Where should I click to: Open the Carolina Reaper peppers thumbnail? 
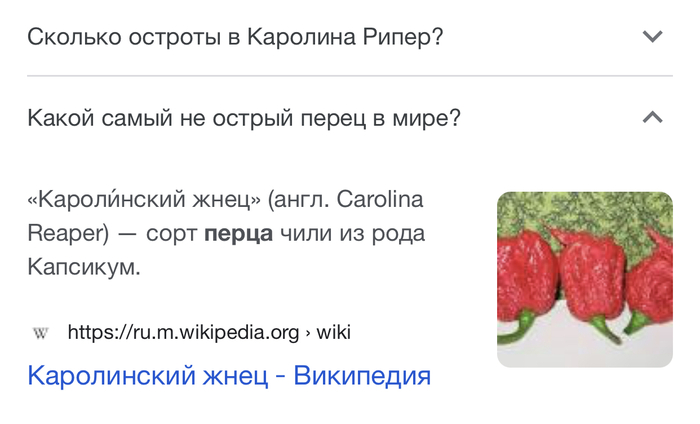coord(584,279)
